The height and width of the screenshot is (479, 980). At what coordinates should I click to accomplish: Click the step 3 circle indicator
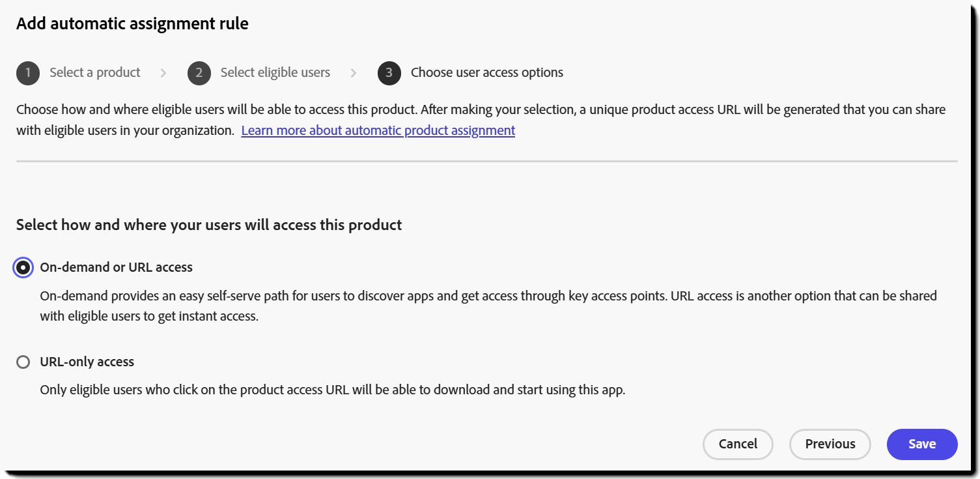click(389, 73)
